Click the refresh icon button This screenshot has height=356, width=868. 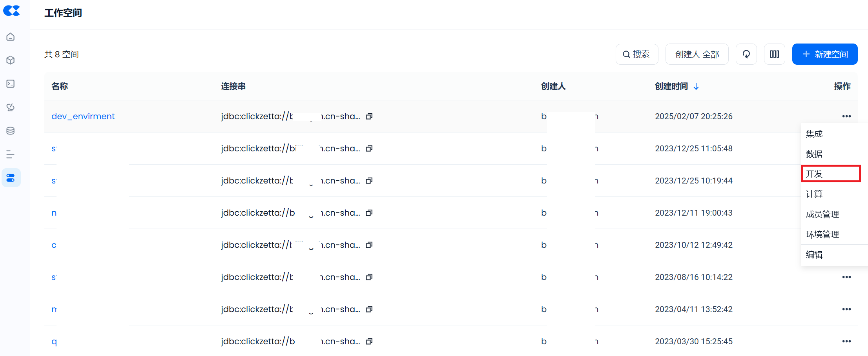pyautogui.click(x=746, y=54)
